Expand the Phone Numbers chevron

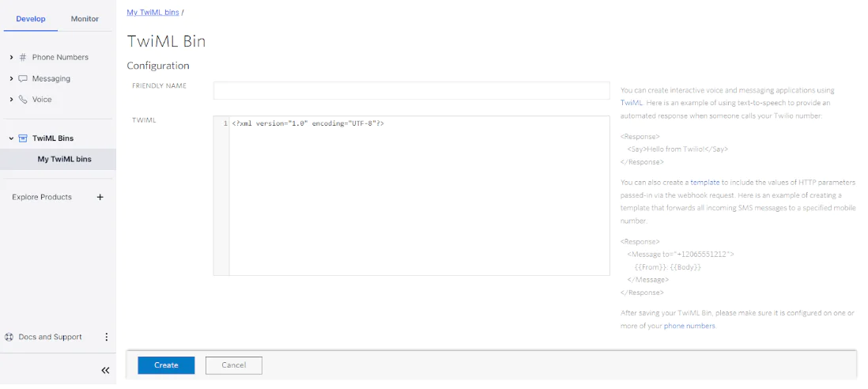11,58
